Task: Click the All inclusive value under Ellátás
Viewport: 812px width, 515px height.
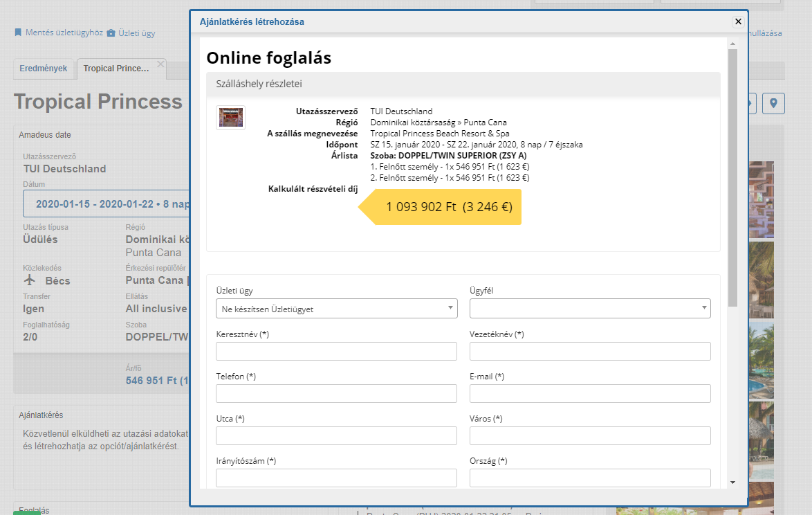Action: [156, 309]
